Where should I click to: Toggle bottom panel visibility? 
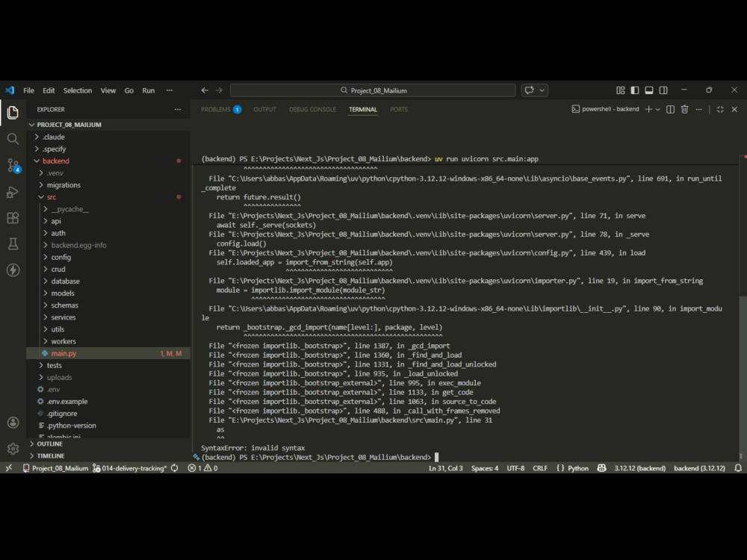tap(649, 90)
